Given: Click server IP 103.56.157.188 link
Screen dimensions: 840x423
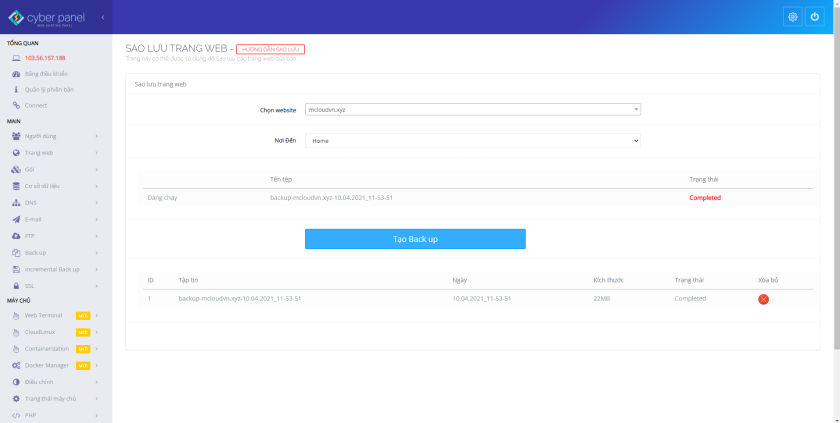Looking at the screenshot, I should [x=45, y=58].
